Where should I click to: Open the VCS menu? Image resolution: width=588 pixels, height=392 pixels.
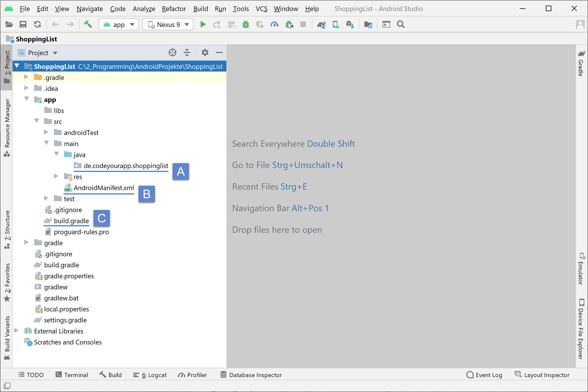click(x=261, y=9)
